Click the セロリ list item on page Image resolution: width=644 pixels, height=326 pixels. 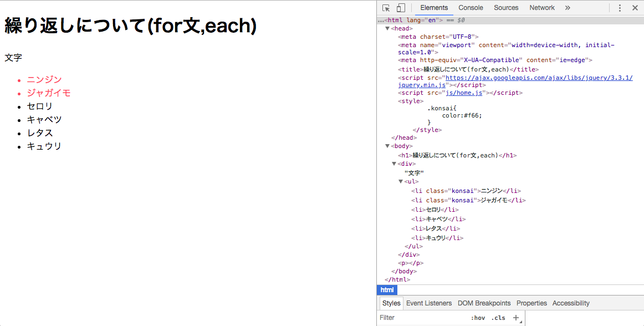click(40, 106)
